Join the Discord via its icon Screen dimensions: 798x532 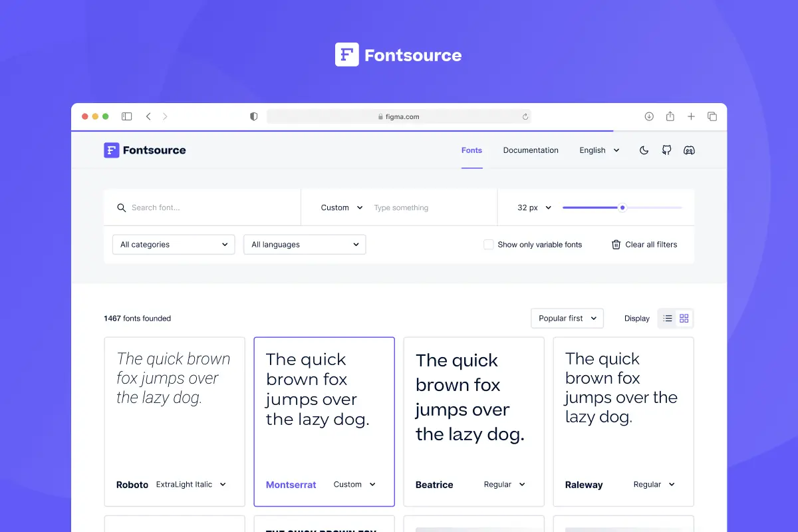coord(689,150)
